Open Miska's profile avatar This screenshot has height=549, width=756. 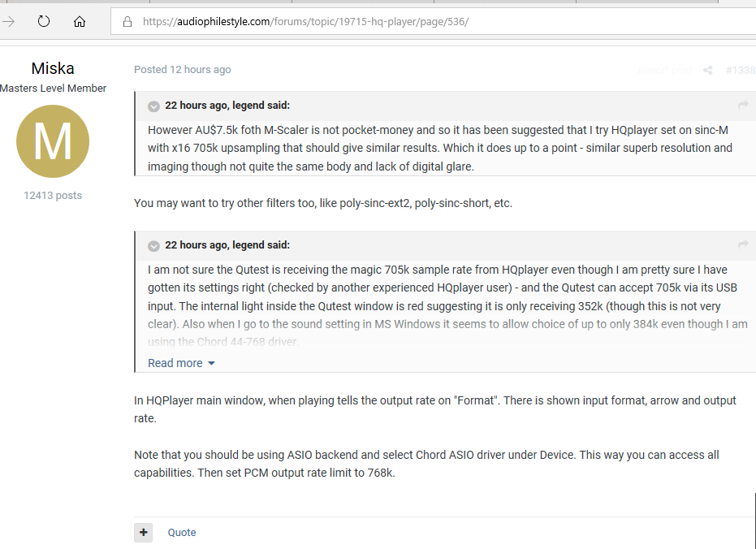coord(53,141)
